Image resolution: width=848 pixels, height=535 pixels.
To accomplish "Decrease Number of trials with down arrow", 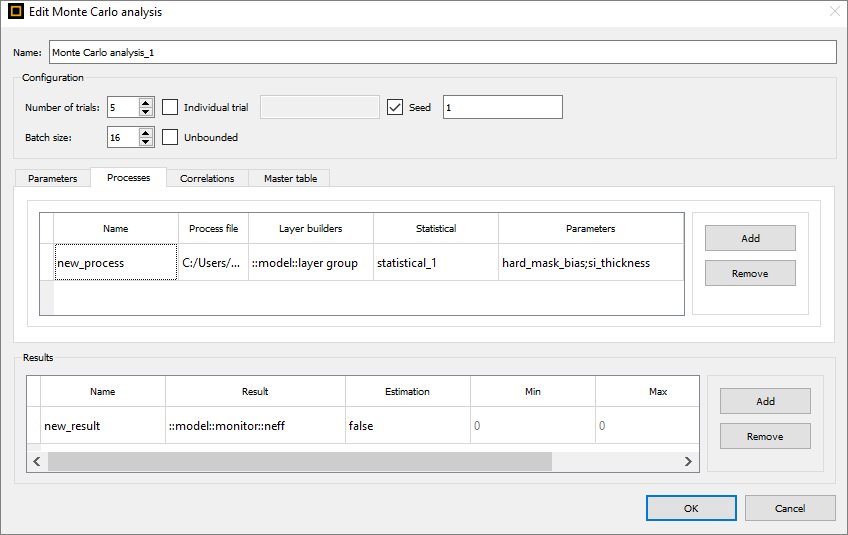I will pyautogui.click(x=145, y=112).
